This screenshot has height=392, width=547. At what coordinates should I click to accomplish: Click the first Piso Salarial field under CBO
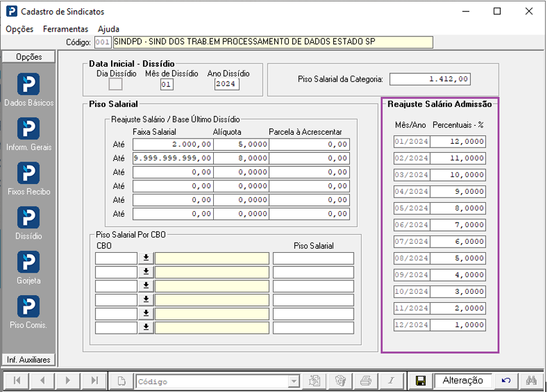pyautogui.click(x=313, y=259)
